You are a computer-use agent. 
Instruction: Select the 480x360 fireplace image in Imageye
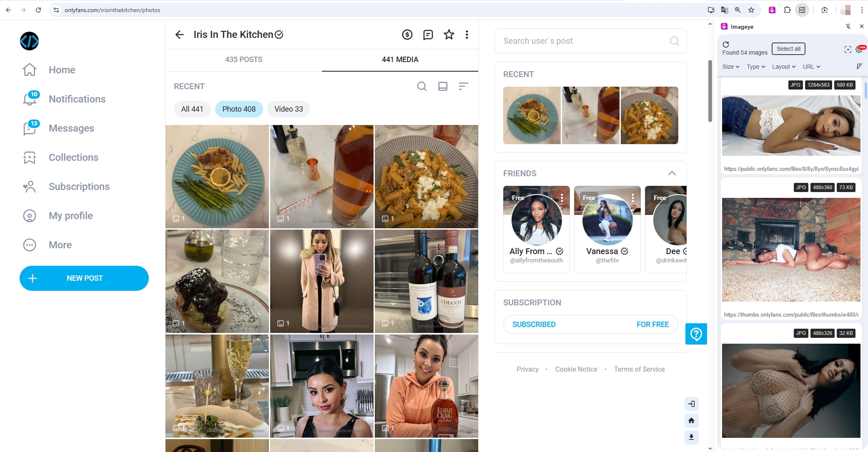coord(791,250)
